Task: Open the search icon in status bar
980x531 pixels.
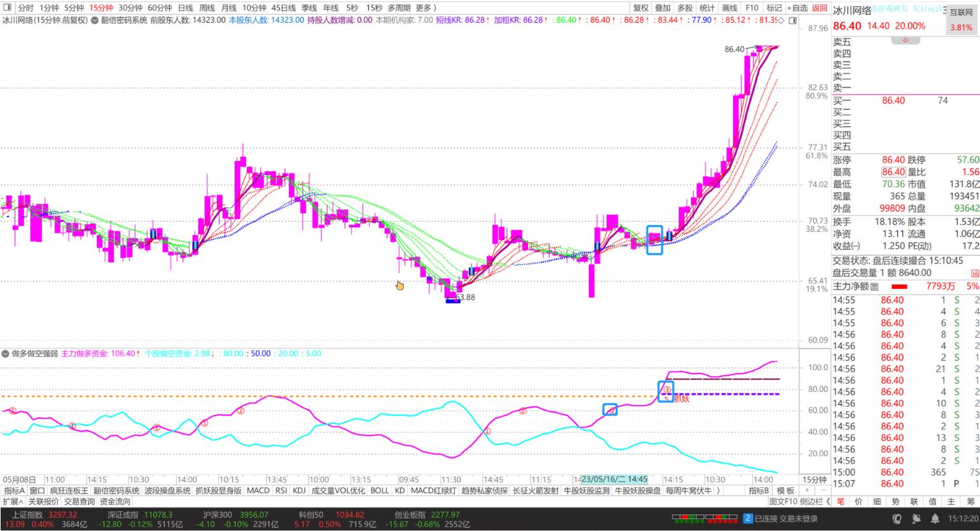Action: click(x=897, y=518)
